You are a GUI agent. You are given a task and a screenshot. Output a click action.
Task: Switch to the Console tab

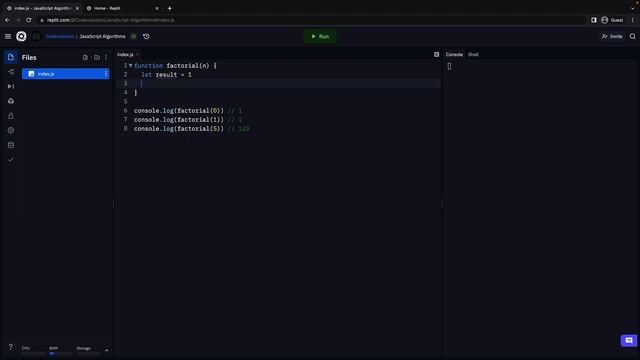click(x=454, y=54)
